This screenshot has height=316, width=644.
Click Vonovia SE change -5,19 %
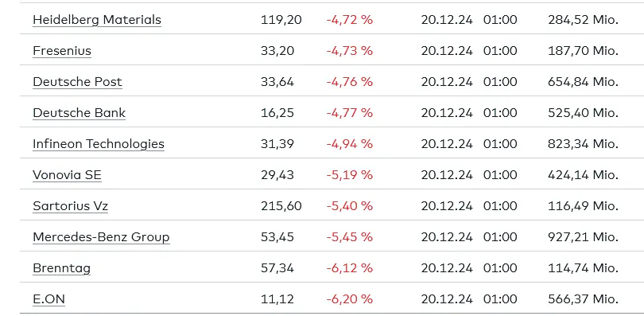click(350, 174)
